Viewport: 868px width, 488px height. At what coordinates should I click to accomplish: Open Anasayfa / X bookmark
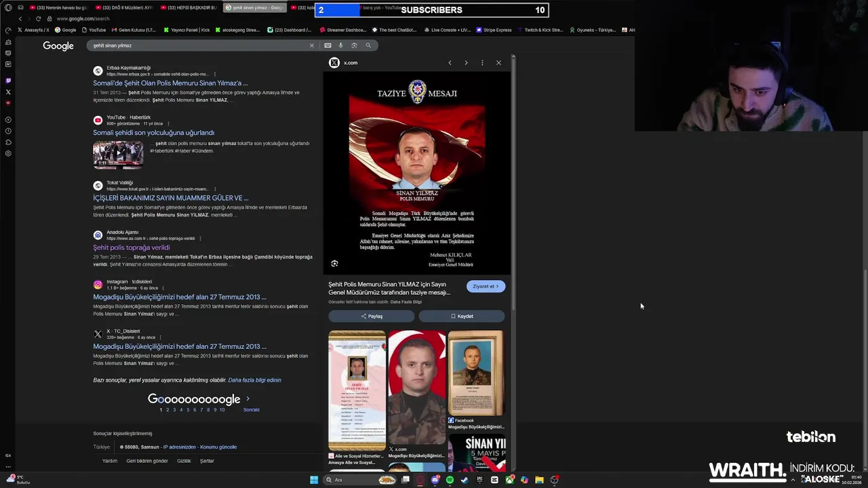(x=33, y=30)
